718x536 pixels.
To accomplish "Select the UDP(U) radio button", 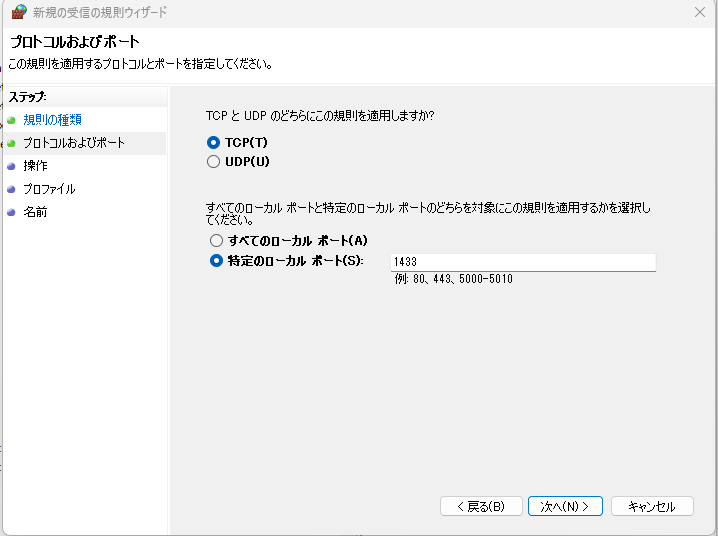I will tap(213, 162).
